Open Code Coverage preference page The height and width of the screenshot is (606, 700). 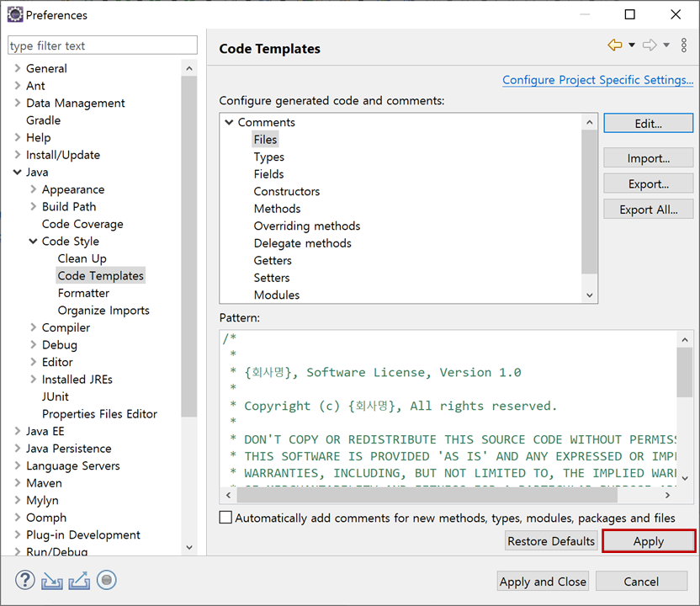tap(82, 224)
